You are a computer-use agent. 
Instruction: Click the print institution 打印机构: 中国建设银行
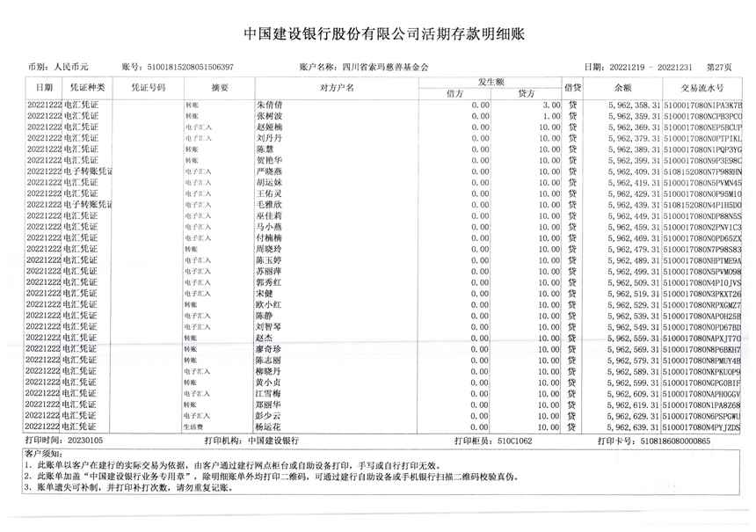(251, 441)
